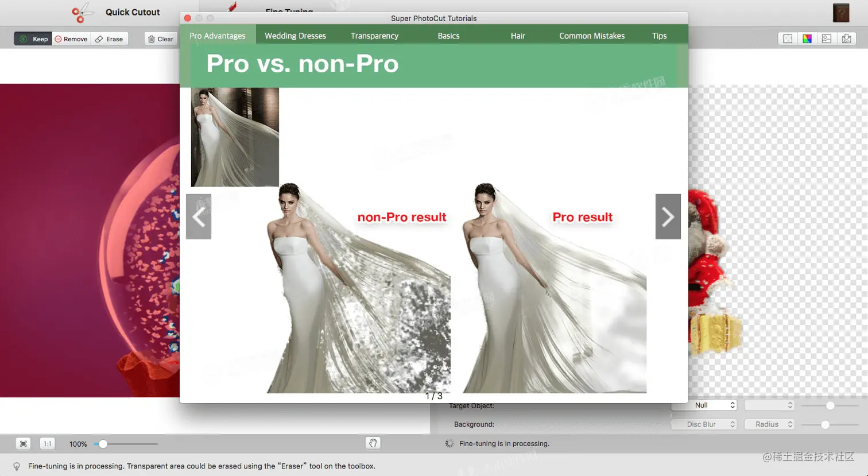Switch to the Pro Advantages tab
868x476 pixels.
[x=218, y=36]
